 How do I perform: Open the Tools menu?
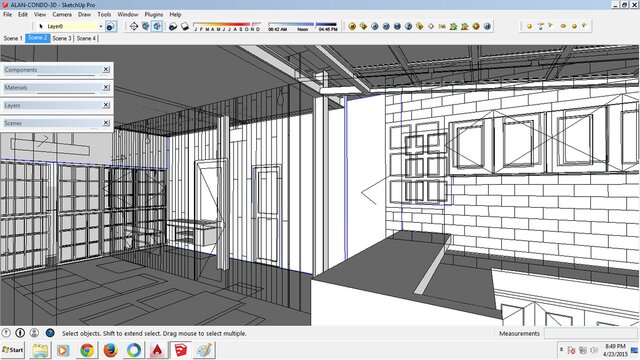pos(104,14)
